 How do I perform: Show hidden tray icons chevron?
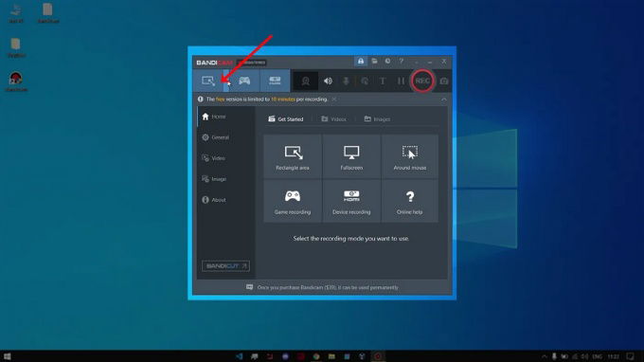tap(545, 356)
